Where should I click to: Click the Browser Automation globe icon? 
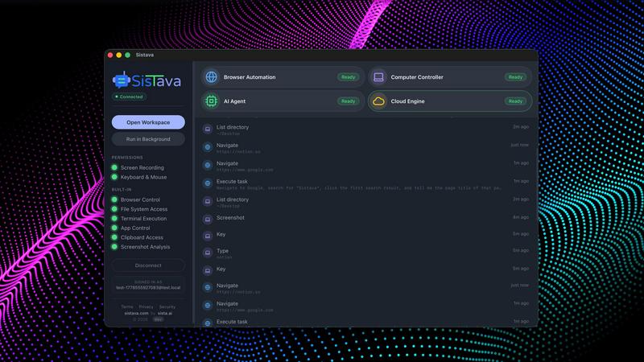(211, 76)
